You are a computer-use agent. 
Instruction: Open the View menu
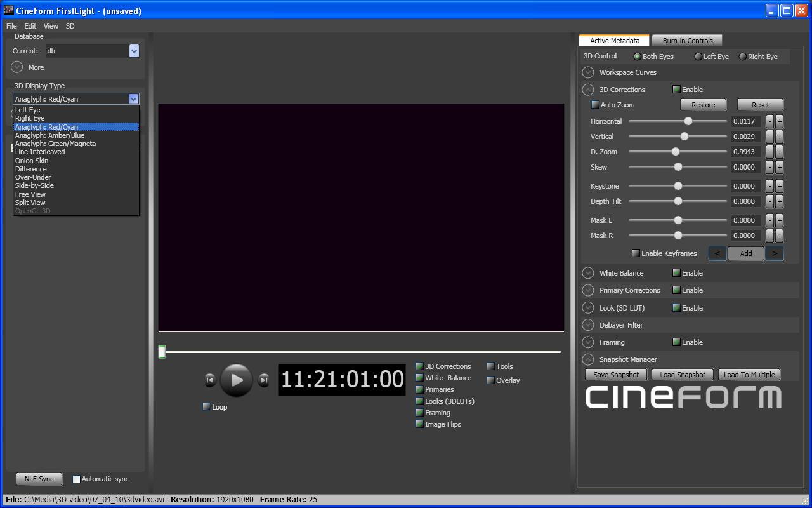(51, 26)
